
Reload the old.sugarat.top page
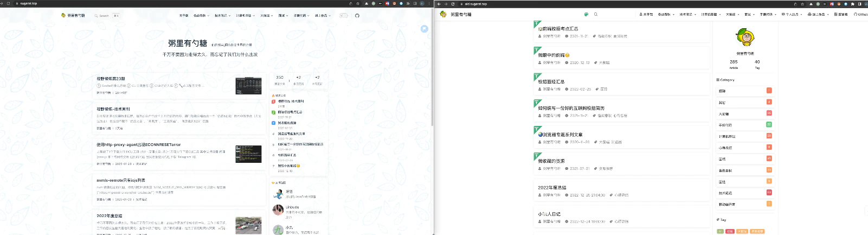453,4
